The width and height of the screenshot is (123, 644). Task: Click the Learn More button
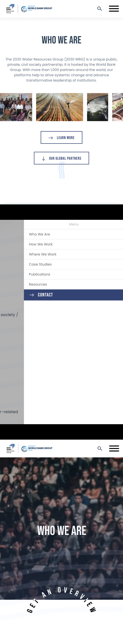click(61, 137)
